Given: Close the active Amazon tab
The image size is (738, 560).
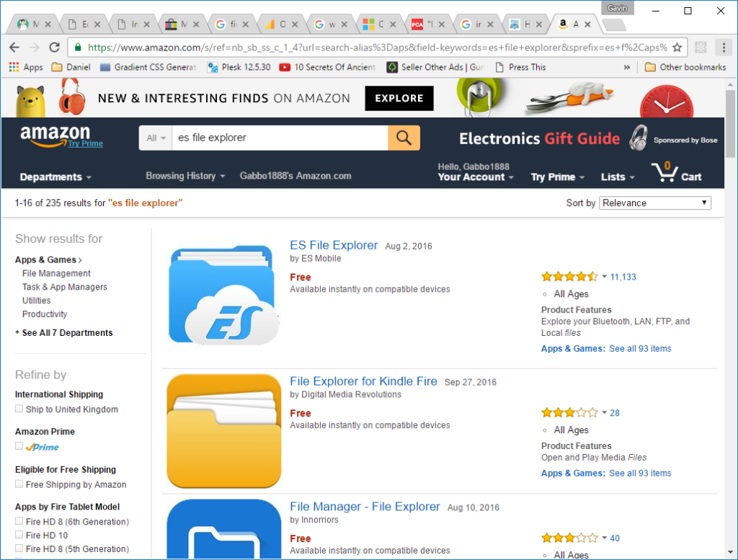Looking at the screenshot, I should point(587,25).
